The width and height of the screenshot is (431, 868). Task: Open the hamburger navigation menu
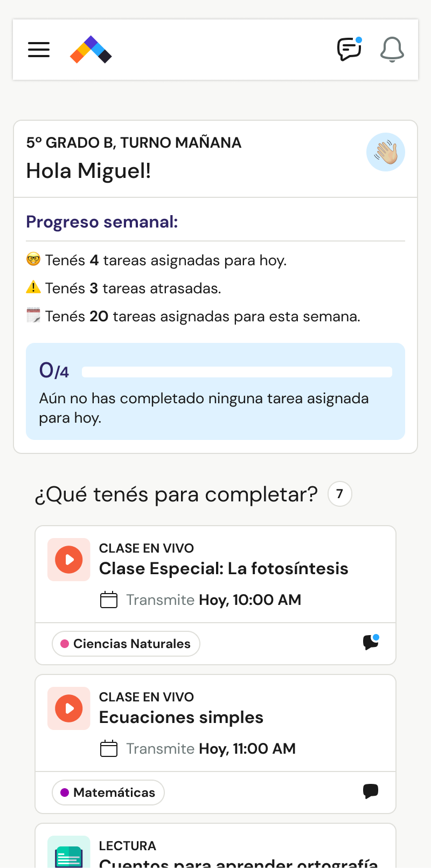pos(39,50)
